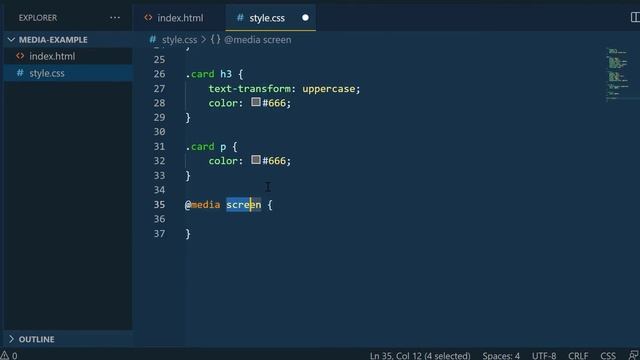Click the @media screen breadcrumb item

258,40
